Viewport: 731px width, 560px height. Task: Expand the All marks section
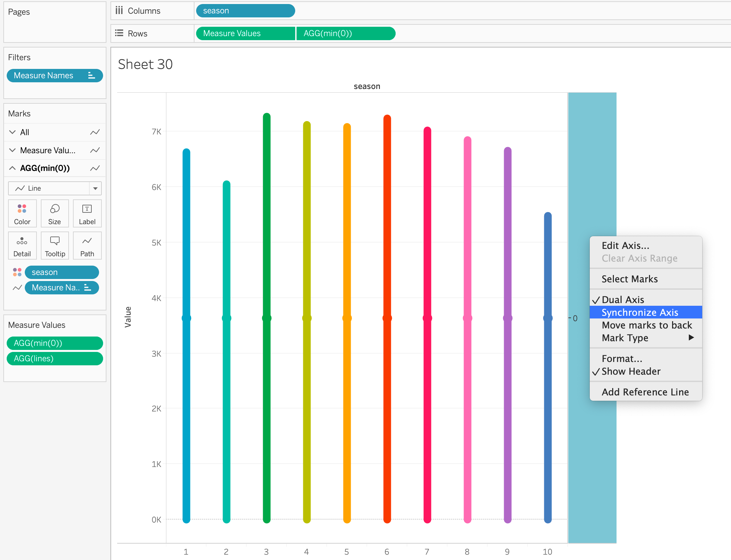pyautogui.click(x=12, y=132)
